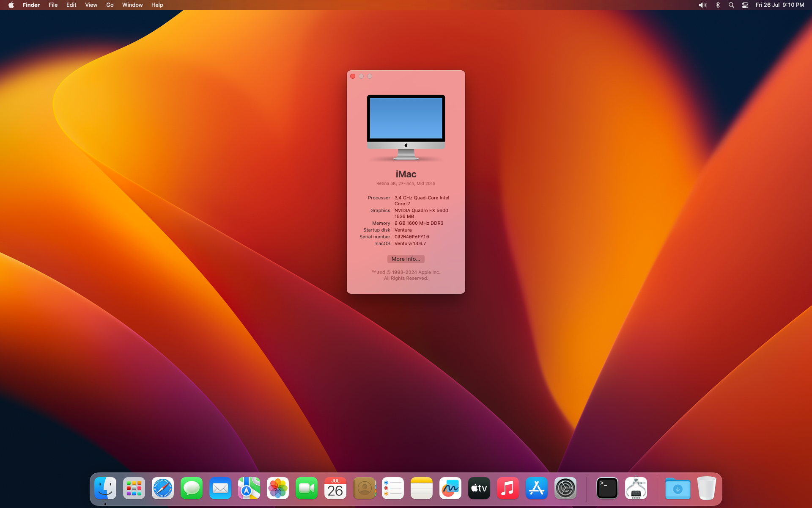Open the Launchpad icon in Dock

click(134, 489)
